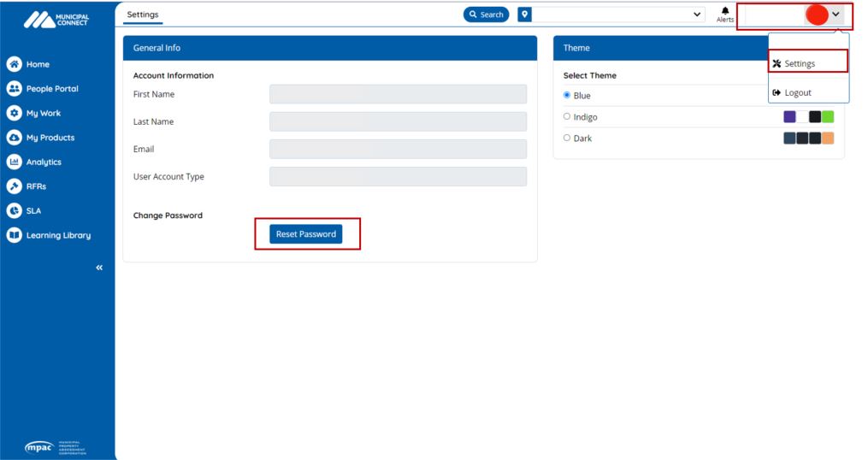
Task: Click the Email field
Action: pyautogui.click(x=398, y=149)
